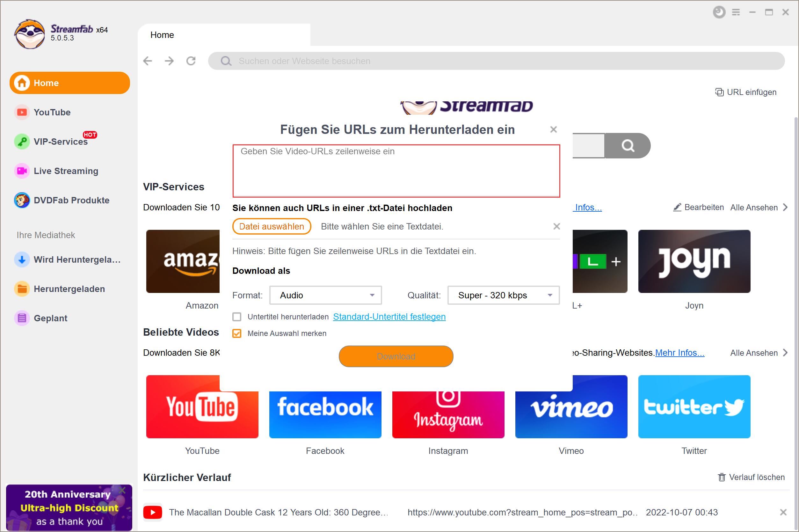The height and width of the screenshot is (532, 799).
Task: Click URL einfügen button
Action: (x=746, y=92)
